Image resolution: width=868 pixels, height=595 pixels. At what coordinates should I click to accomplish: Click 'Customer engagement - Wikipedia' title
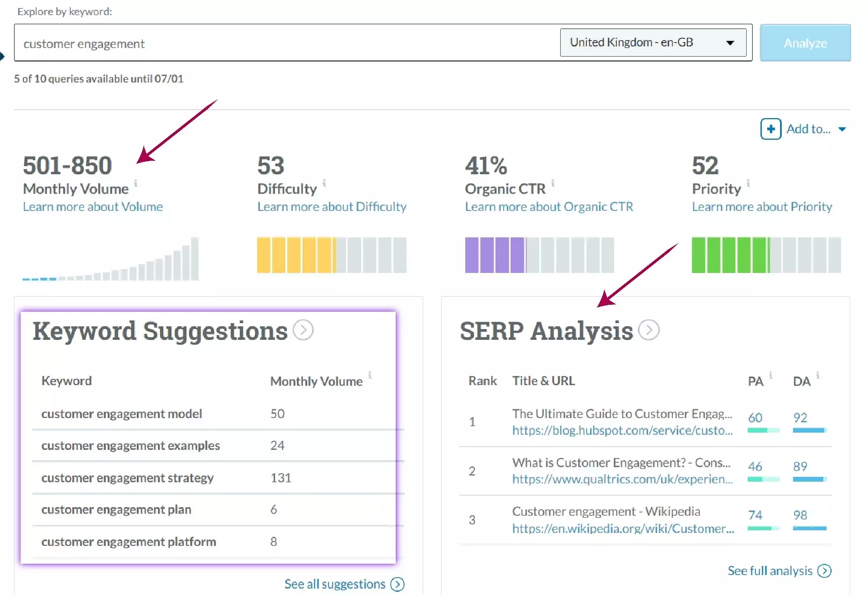[x=606, y=511]
